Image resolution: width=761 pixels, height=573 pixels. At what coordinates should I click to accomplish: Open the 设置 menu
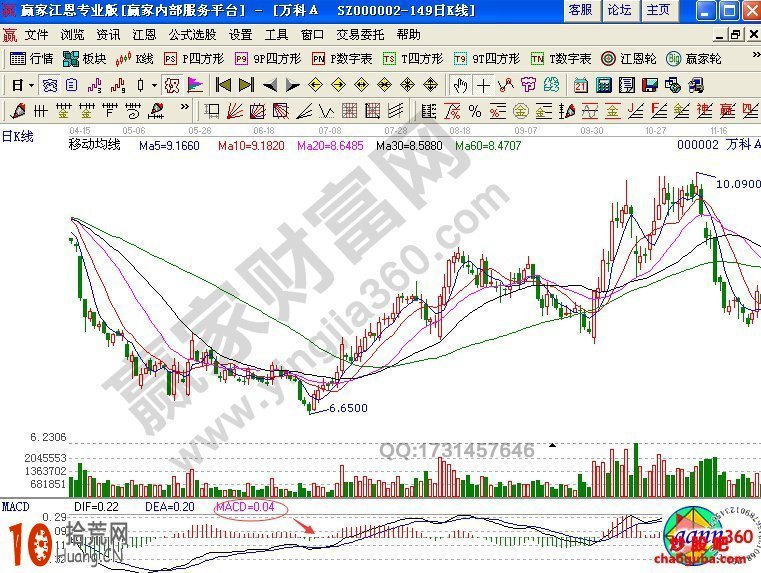click(x=240, y=34)
